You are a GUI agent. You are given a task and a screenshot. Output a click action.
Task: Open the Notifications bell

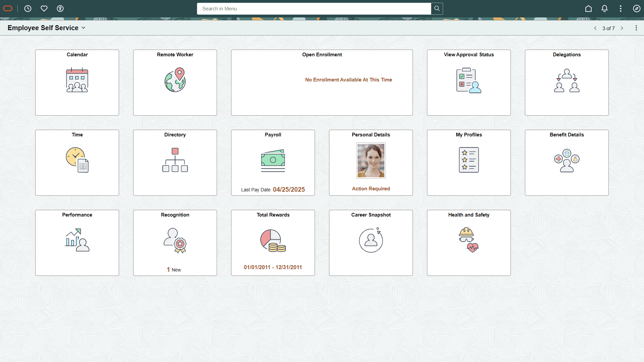coord(604,8)
